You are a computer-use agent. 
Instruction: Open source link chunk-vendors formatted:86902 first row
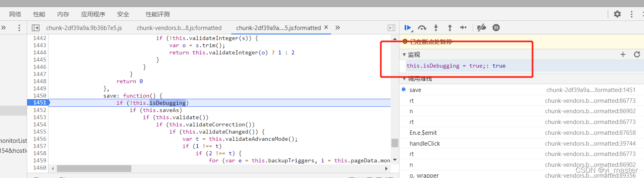pyautogui.click(x=590, y=111)
